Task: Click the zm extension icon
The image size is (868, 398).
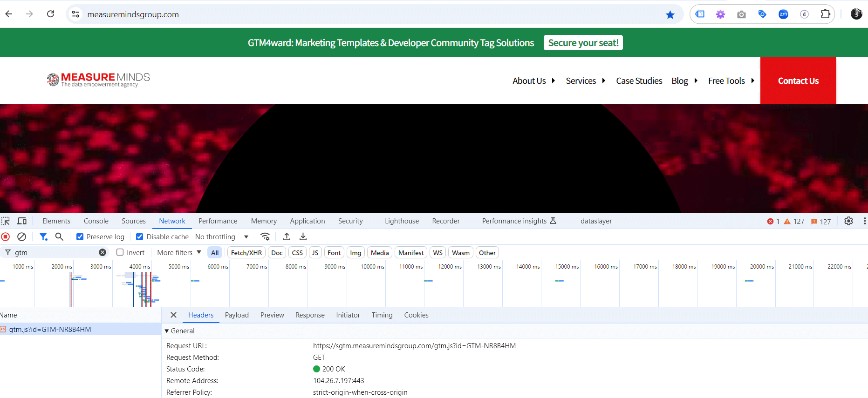Action: 783,14
